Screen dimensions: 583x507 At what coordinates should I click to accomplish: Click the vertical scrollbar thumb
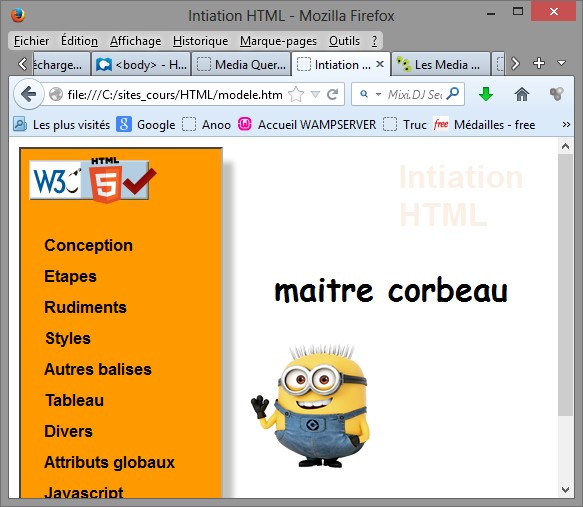tap(565, 285)
